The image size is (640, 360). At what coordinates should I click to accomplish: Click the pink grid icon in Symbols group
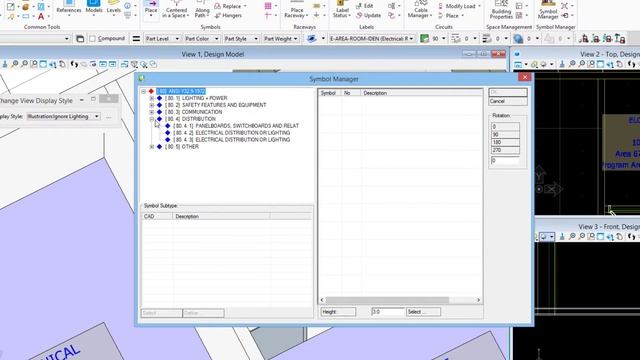[x=268, y=6]
